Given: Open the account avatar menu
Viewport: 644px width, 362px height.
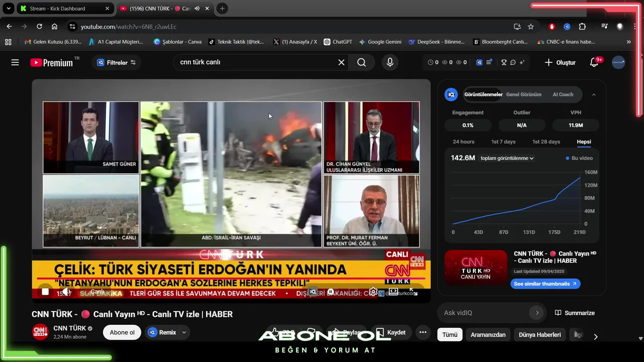Looking at the screenshot, I should 618,62.
